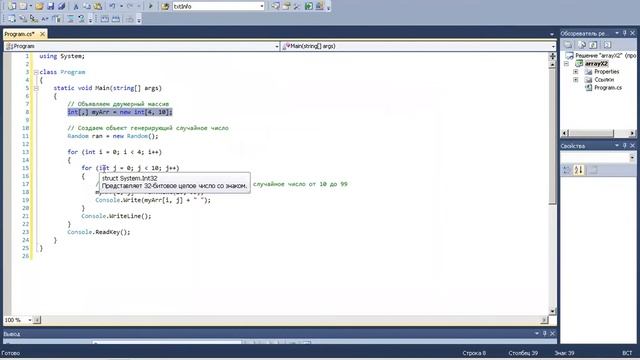Click the Строка 8 status bar entry
640x360 pixels.
(474, 353)
